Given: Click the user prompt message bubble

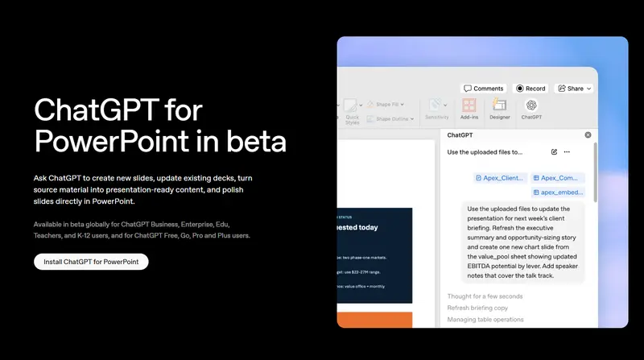Looking at the screenshot, I should [x=522, y=242].
